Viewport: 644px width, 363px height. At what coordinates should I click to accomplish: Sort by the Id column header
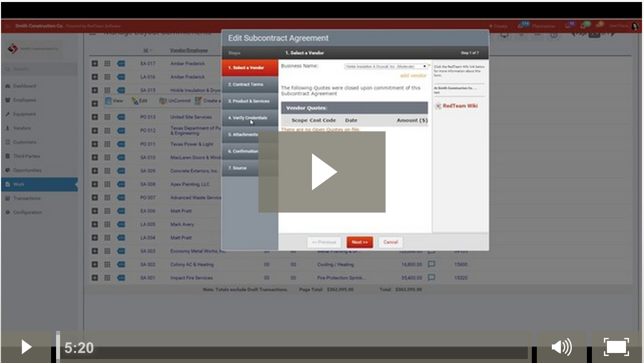tap(146, 50)
